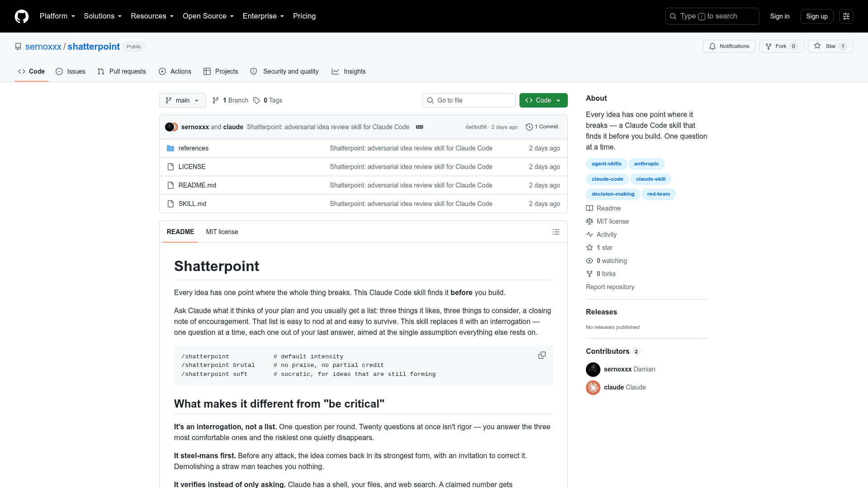Image resolution: width=868 pixels, height=488 pixels.
Task: Switch to the Issues tab
Action: click(x=71, y=71)
